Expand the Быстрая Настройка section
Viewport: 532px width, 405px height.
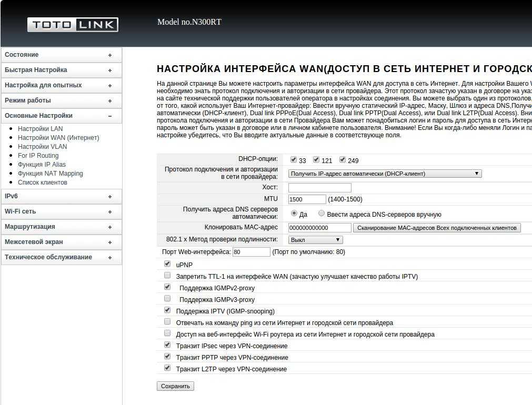coord(61,70)
